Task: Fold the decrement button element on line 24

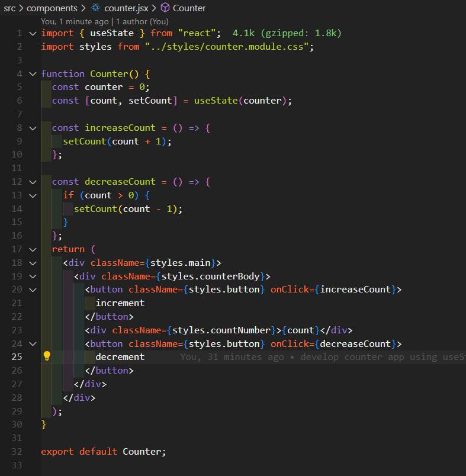Action: tap(33, 344)
